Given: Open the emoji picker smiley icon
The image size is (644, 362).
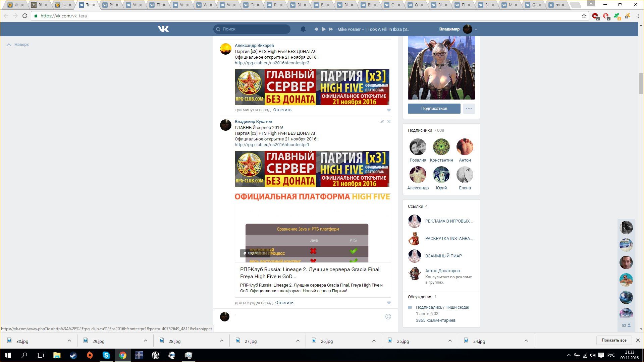Looking at the screenshot, I should pyautogui.click(x=388, y=316).
